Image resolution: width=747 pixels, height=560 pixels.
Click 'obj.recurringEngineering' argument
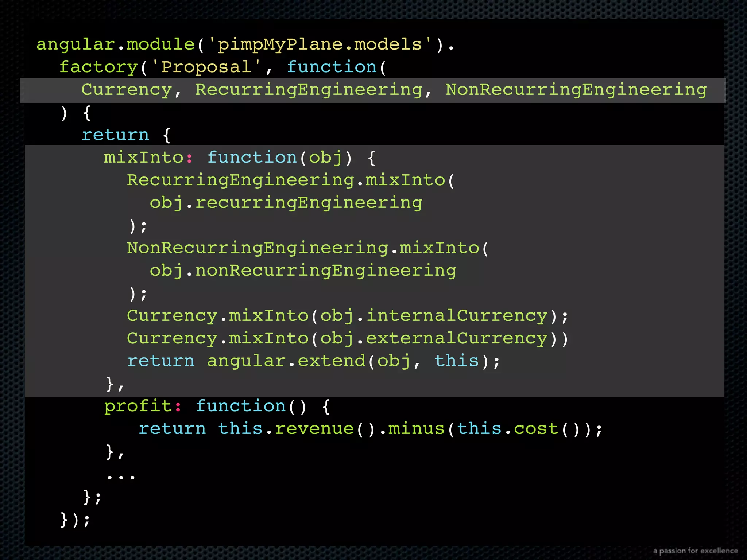point(286,203)
